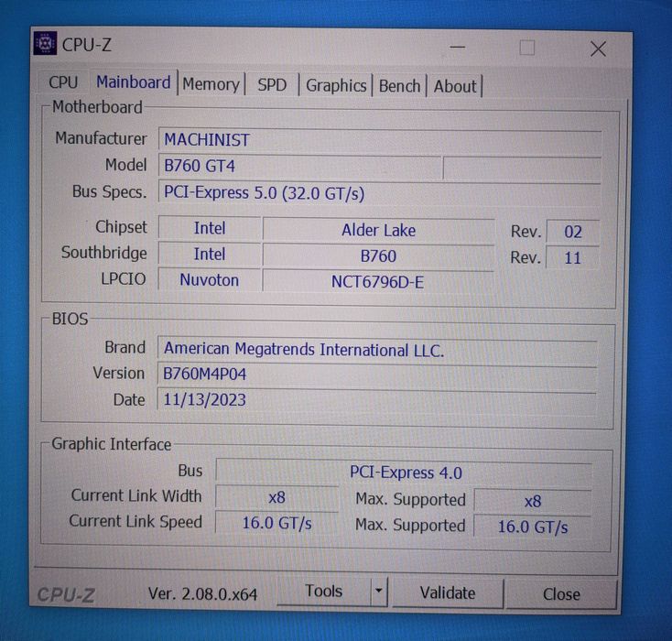Click the LPCIO label

click(124, 279)
